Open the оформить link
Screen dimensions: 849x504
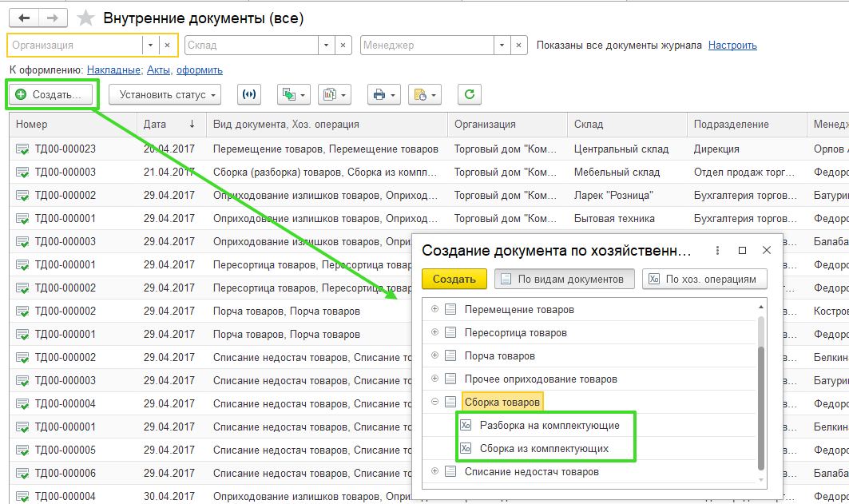coord(199,69)
